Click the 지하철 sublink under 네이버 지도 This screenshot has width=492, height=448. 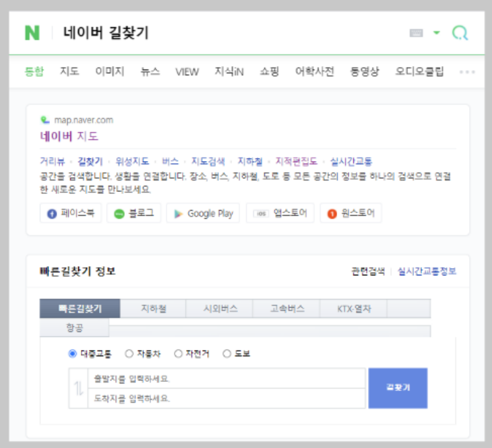[250, 161]
